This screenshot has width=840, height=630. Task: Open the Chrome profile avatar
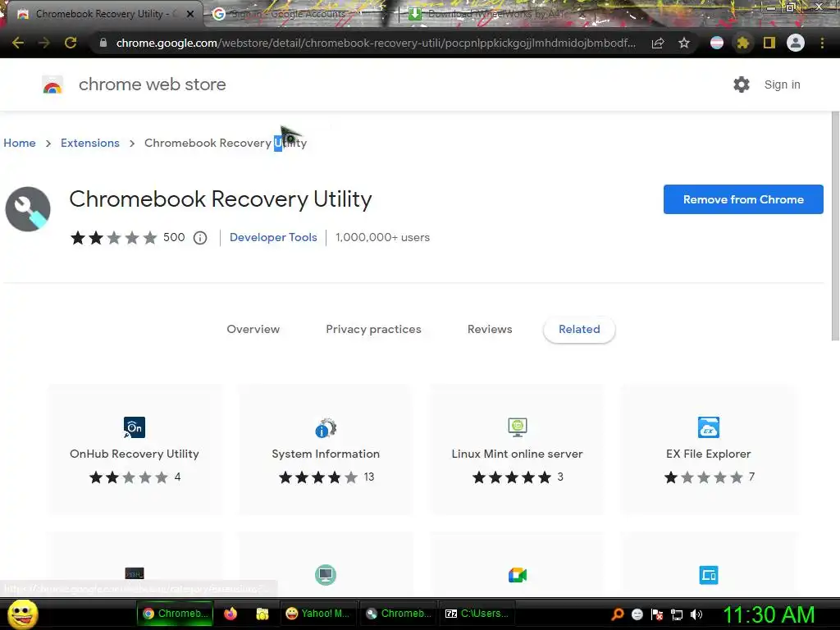coord(796,43)
